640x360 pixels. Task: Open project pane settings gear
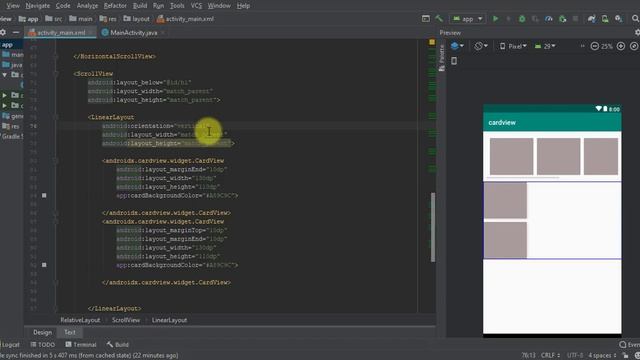point(3,32)
